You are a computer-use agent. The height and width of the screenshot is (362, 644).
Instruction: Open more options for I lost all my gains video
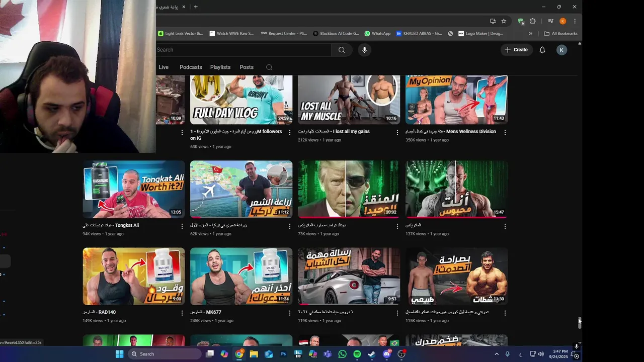pos(397,132)
